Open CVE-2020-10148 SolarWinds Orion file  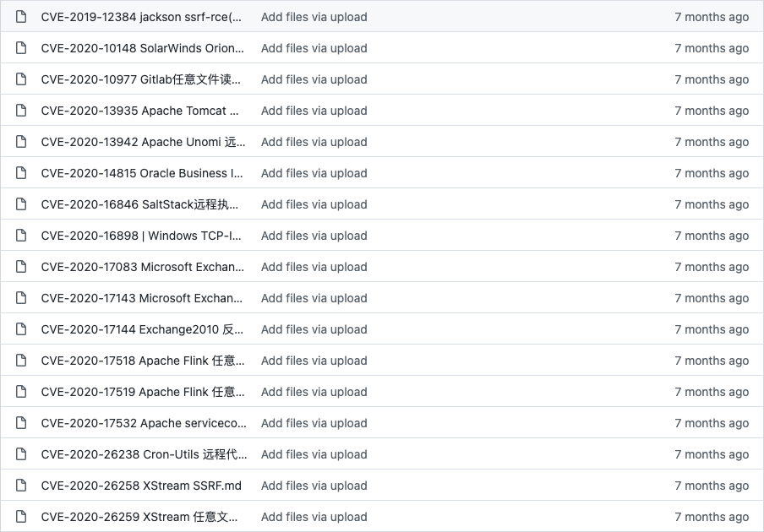(x=142, y=48)
